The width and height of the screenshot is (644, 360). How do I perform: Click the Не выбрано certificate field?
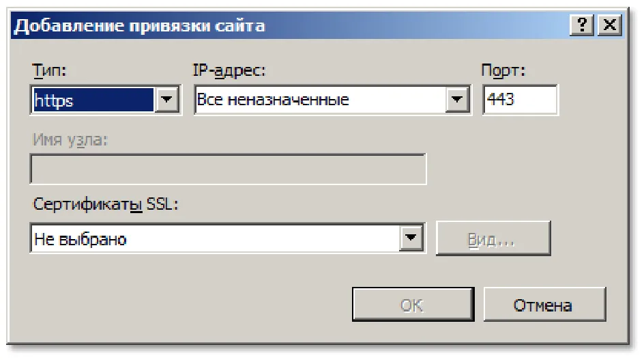(x=215, y=238)
